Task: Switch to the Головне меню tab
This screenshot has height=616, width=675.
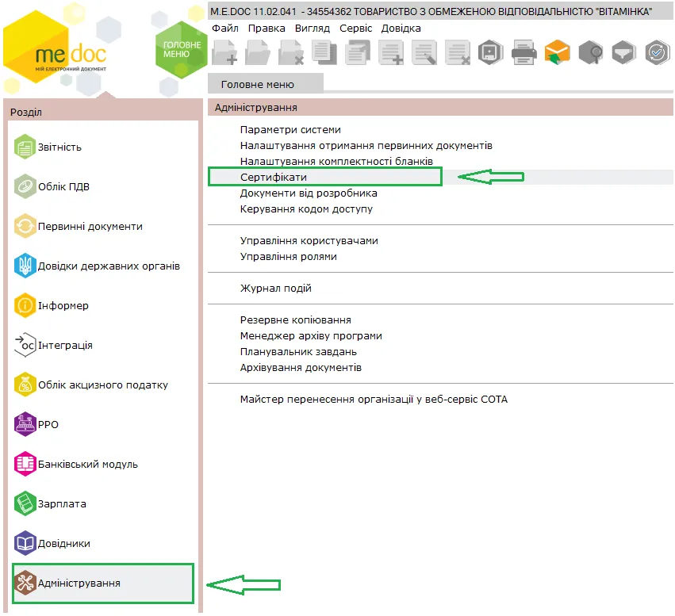Action: click(x=266, y=84)
